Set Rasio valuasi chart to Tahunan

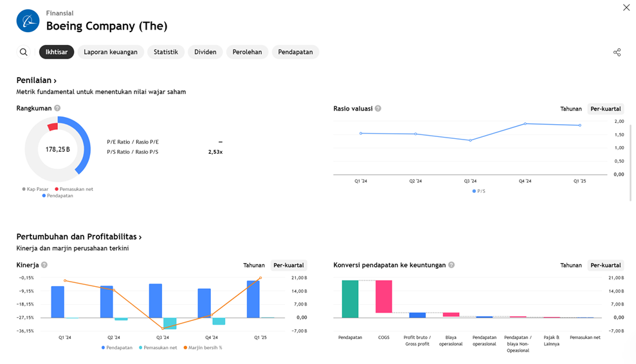(x=570, y=109)
